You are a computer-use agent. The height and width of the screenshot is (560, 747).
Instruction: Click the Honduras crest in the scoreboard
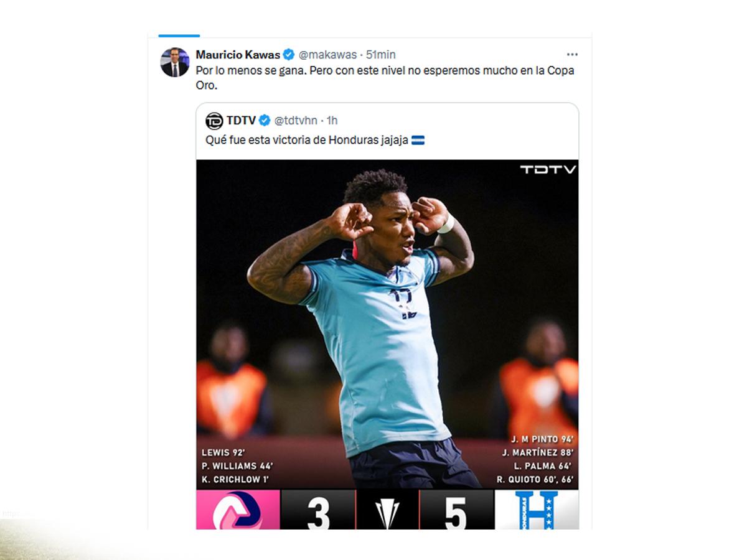[537, 510]
